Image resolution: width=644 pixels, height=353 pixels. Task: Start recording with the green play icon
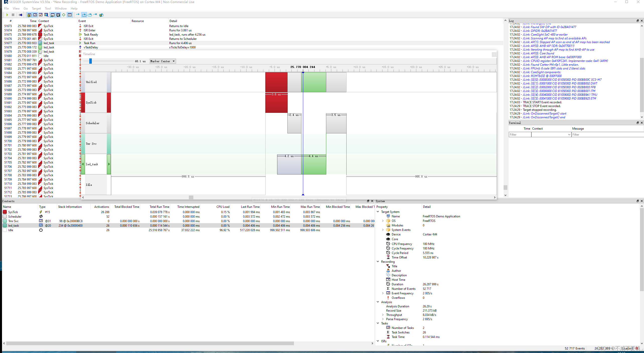click(x=7, y=15)
